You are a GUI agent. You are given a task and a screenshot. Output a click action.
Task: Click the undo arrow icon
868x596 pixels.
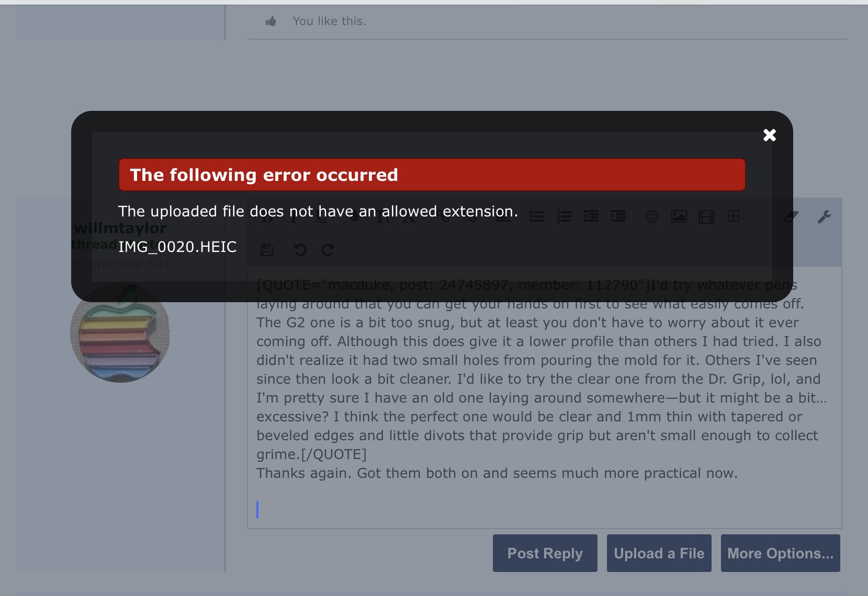pyautogui.click(x=300, y=250)
